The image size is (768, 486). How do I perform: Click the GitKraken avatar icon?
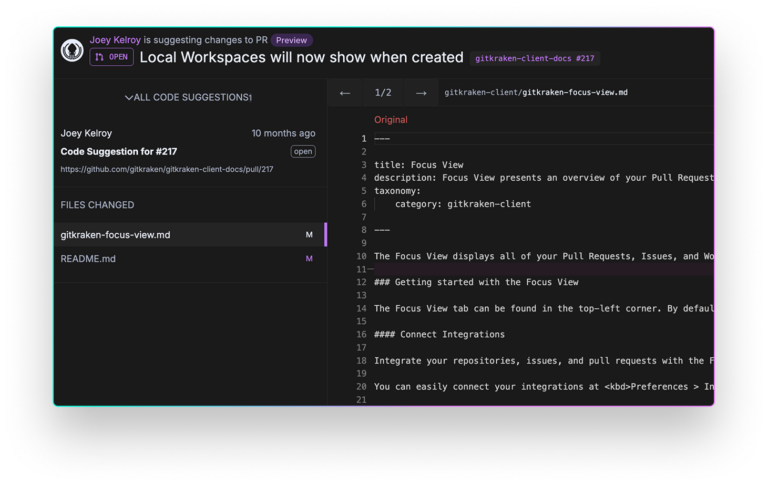(x=72, y=50)
